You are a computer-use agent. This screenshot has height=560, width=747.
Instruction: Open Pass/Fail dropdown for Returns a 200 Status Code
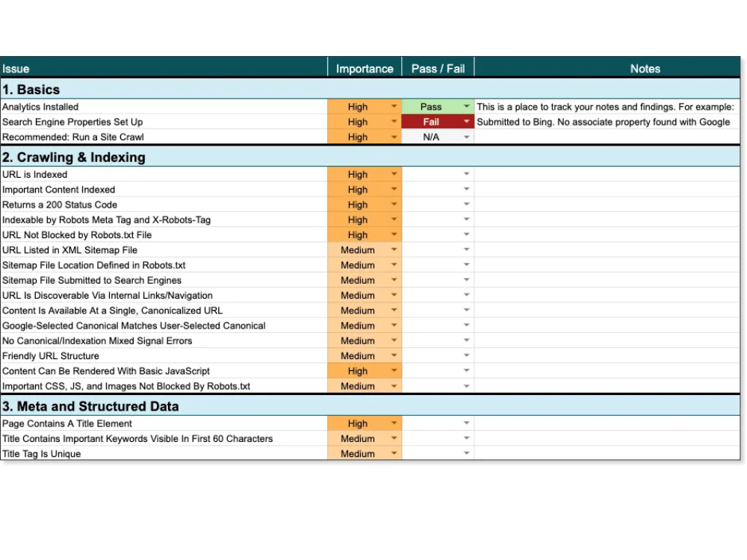click(x=466, y=205)
